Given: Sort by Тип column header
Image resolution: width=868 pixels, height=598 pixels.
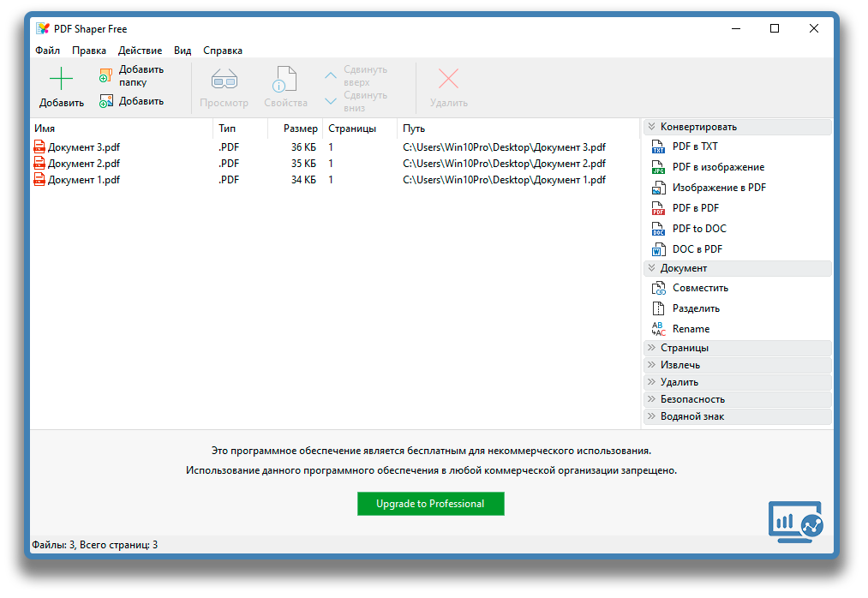Looking at the screenshot, I should (240, 129).
